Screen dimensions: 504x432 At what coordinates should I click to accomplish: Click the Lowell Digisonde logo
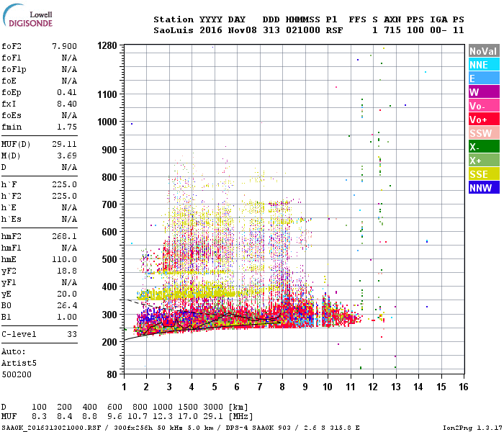[27, 16]
